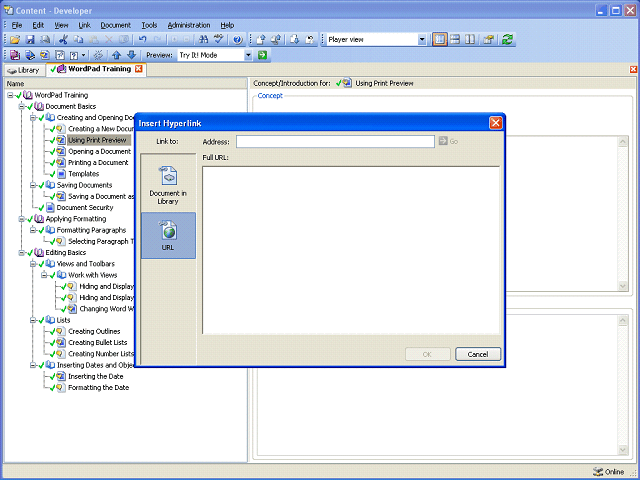Open the Document menu
This screenshot has width=640, height=480.
click(x=116, y=25)
